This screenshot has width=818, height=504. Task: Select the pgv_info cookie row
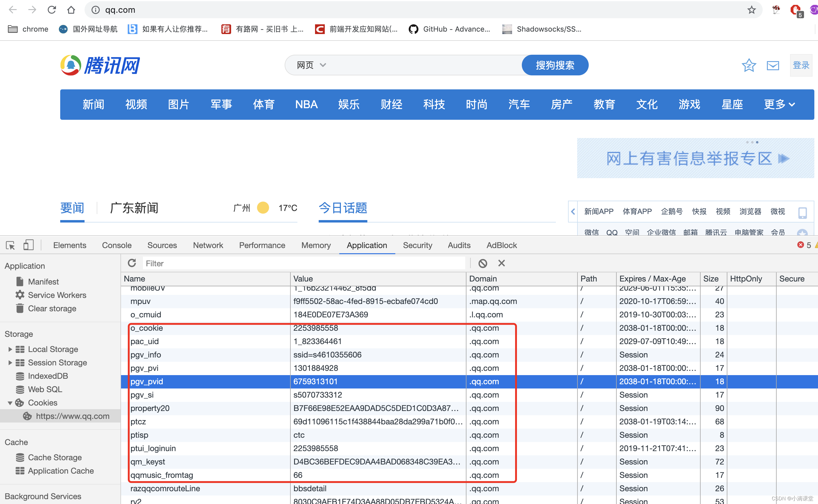coord(469,355)
